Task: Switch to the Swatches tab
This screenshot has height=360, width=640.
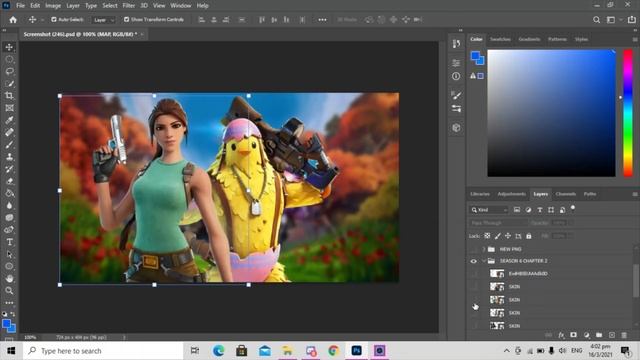Action: click(x=500, y=39)
